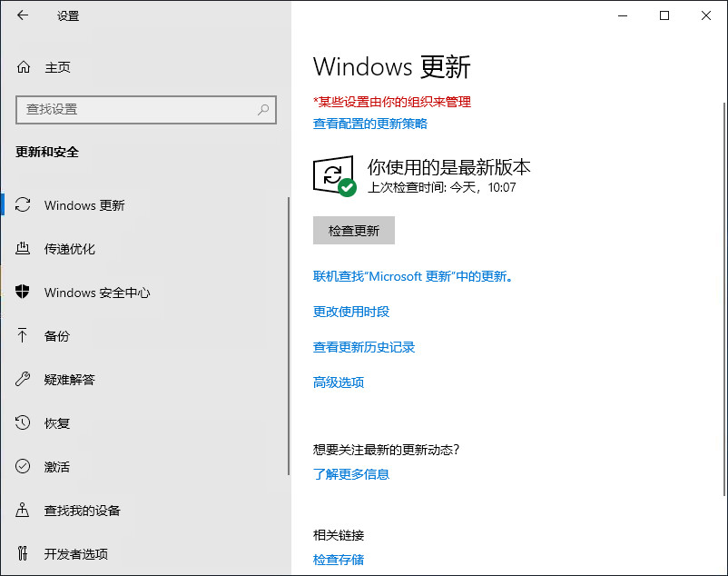Click the Windows 安全中心 shield icon

tap(23, 293)
